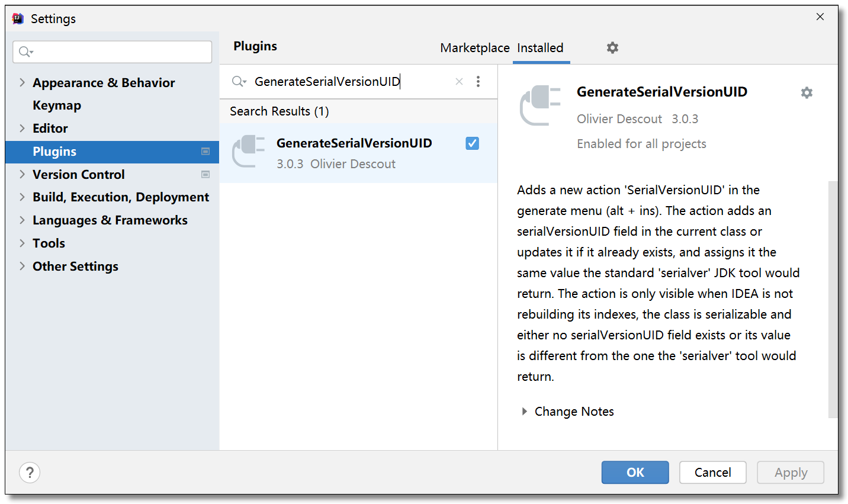Expand Languages & Frameworks node
The width and height of the screenshot is (848, 504).
pyautogui.click(x=22, y=220)
